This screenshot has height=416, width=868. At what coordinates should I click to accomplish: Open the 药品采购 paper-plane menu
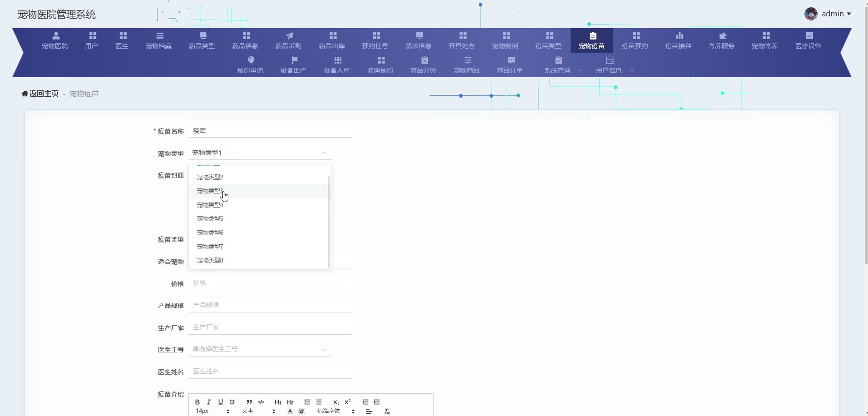(289, 40)
